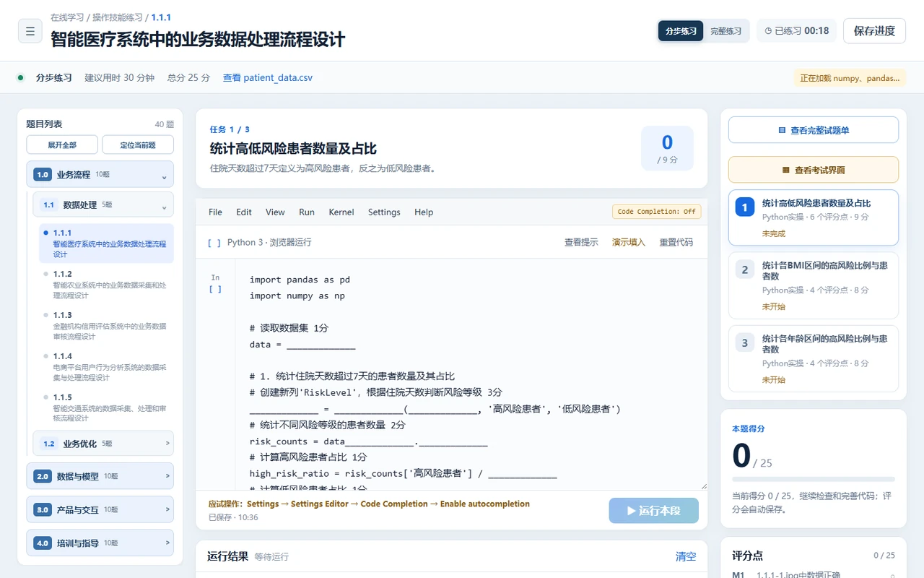Click inside the code editor text area
Image resolution: width=924 pixels, height=578 pixels.
(x=471, y=374)
